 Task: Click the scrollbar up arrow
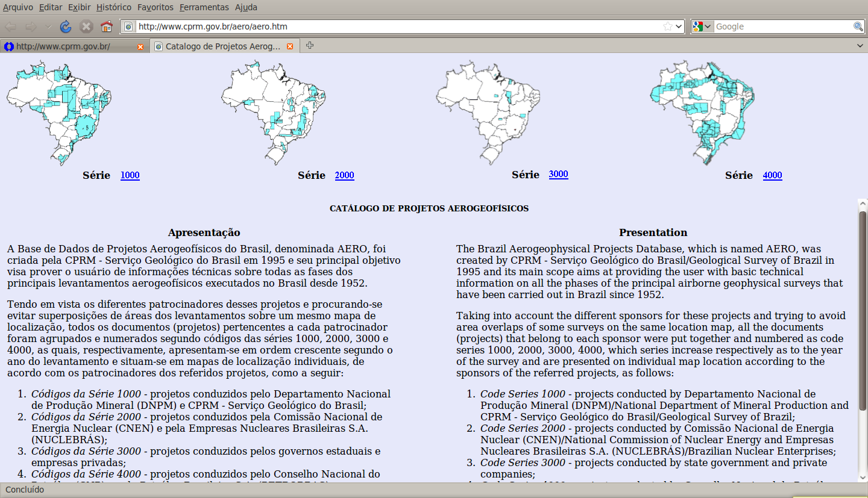[863, 205]
